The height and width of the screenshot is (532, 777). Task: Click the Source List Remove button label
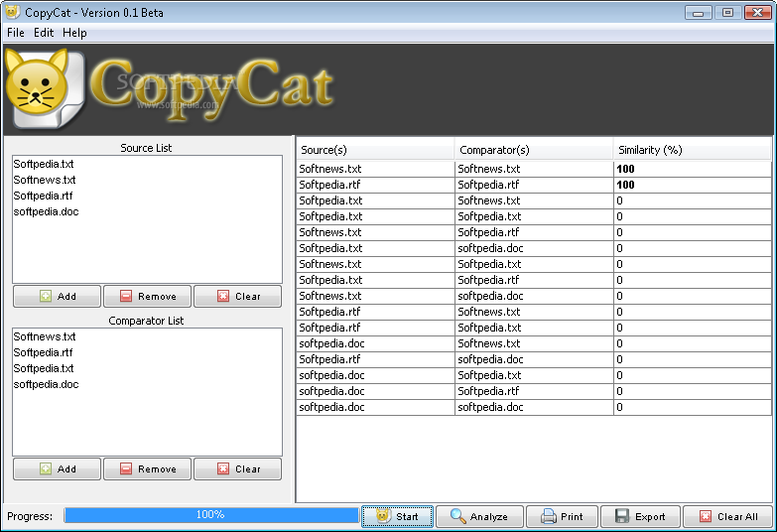click(157, 297)
